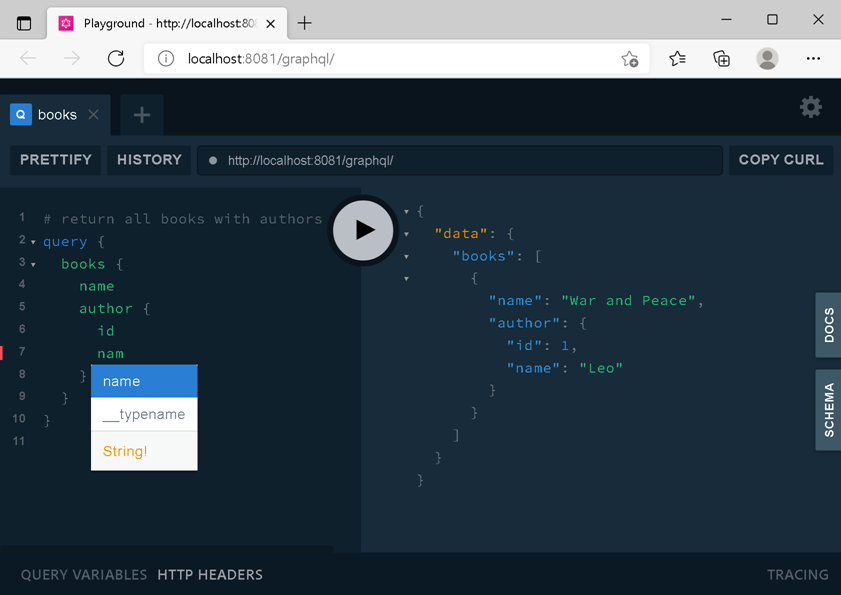Open the DOCS side panel
The image size is (841, 595).
tap(828, 325)
